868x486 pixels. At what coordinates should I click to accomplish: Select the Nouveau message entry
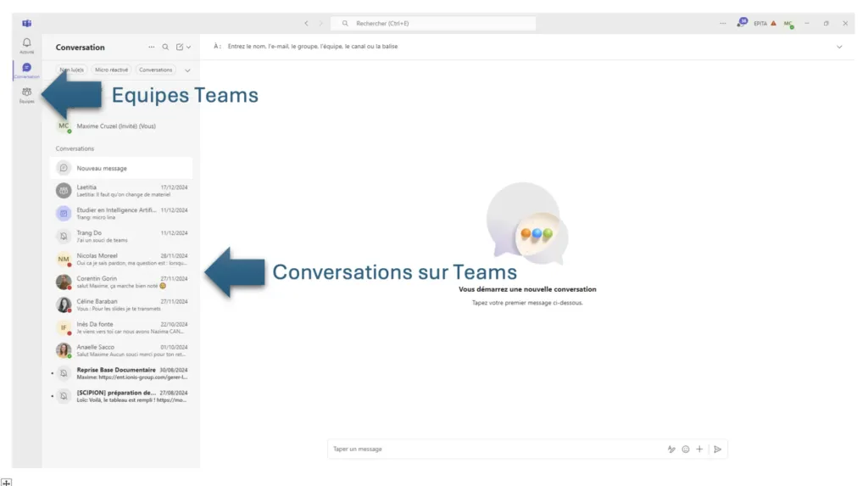(121, 168)
